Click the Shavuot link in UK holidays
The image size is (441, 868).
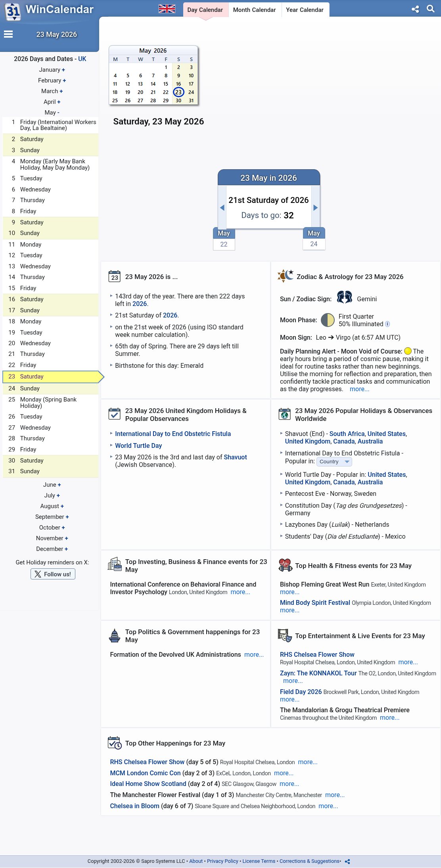tap(235, 457)
